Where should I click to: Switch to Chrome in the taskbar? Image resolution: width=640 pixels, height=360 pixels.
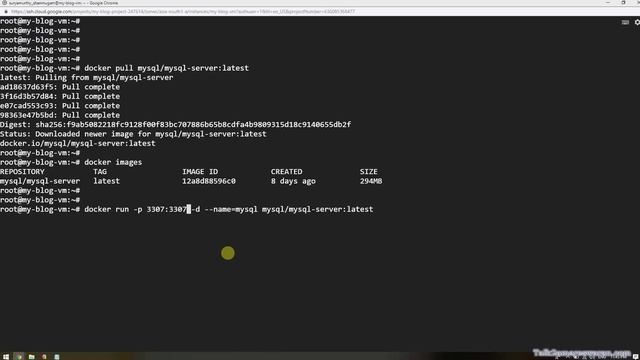point(19,356)
